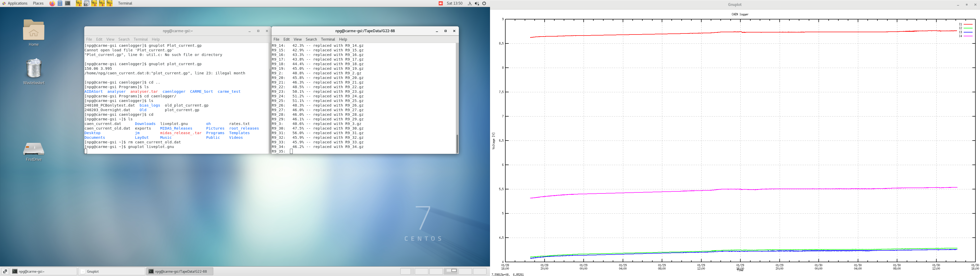Open Search menu in the TapeData/G22-88 terminal
Viewport: 980px width, 276px height.
point(311,39)
